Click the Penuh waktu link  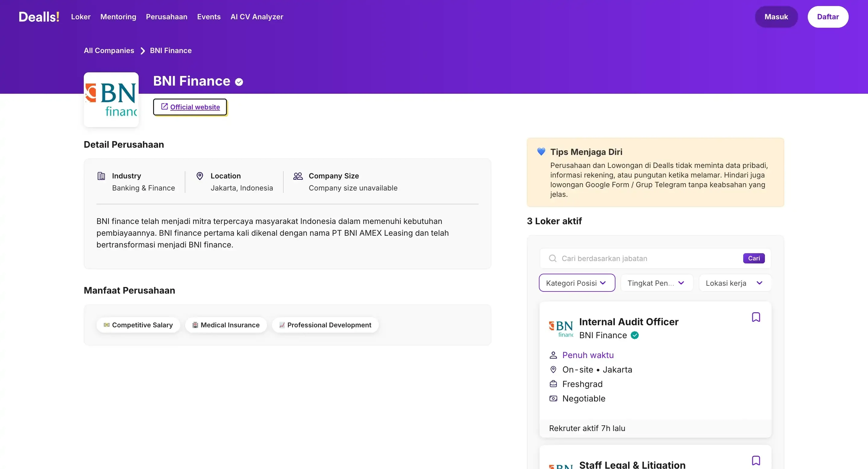tap(588, 355)
